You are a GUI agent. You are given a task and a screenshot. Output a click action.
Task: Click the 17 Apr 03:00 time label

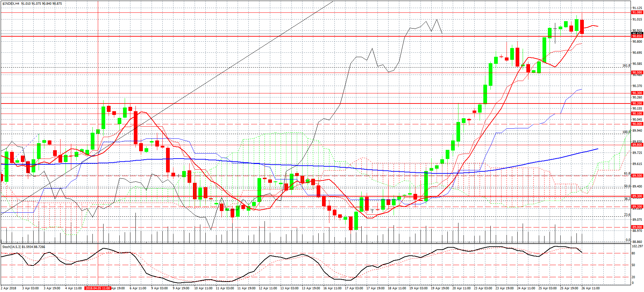click(354, 288)
